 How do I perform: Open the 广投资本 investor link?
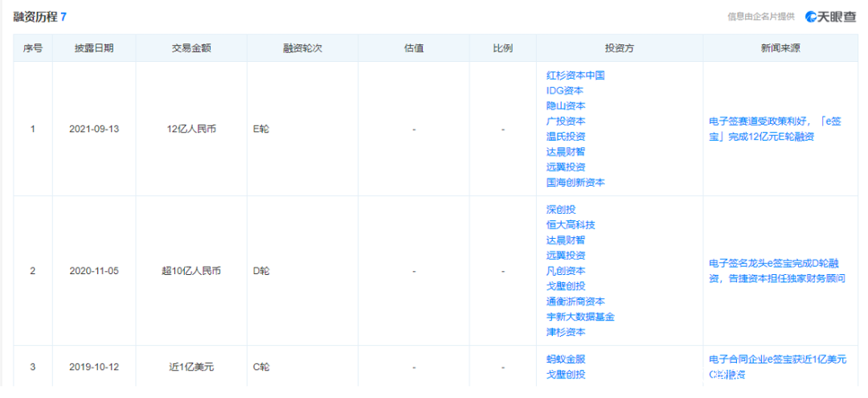[x=566, y=121]
